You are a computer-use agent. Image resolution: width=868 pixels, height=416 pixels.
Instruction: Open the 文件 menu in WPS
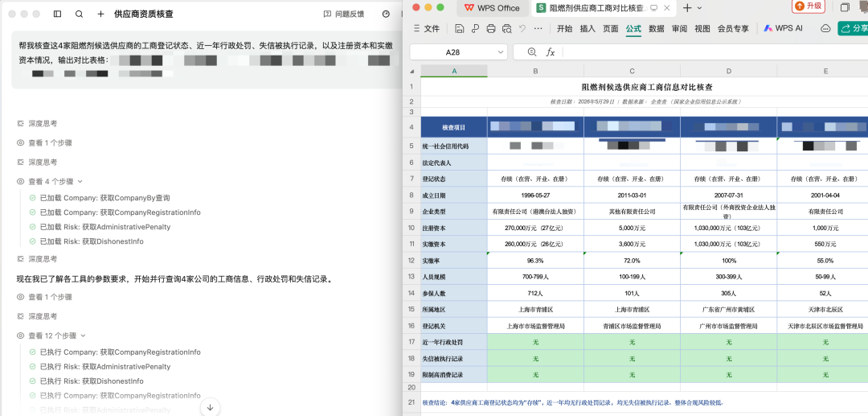pos(426,28)
